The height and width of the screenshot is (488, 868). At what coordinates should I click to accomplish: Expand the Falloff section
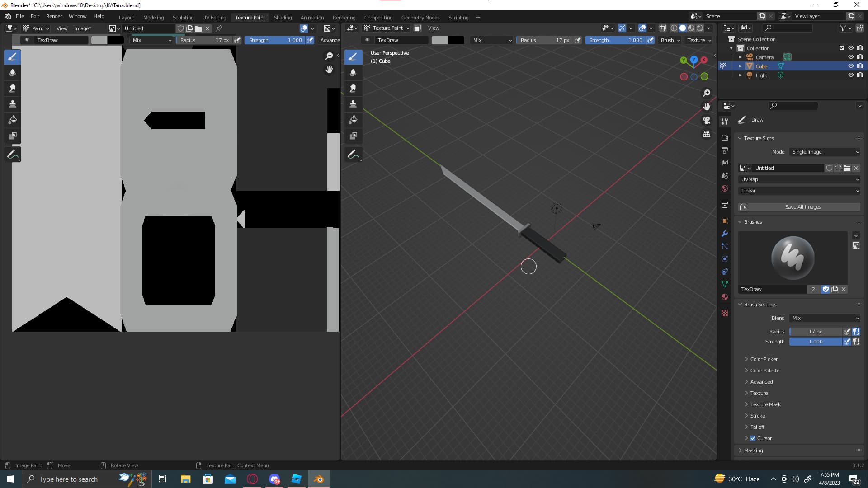click(x=757, y=427)
